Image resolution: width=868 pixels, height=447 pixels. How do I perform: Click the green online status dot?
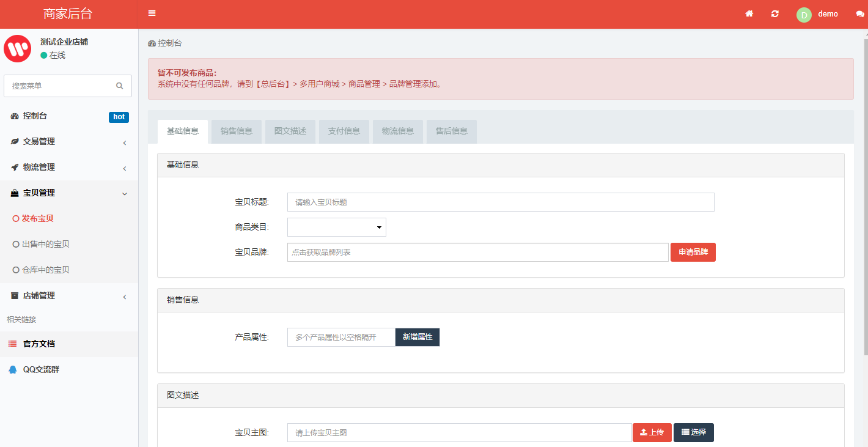pos(44,55)
